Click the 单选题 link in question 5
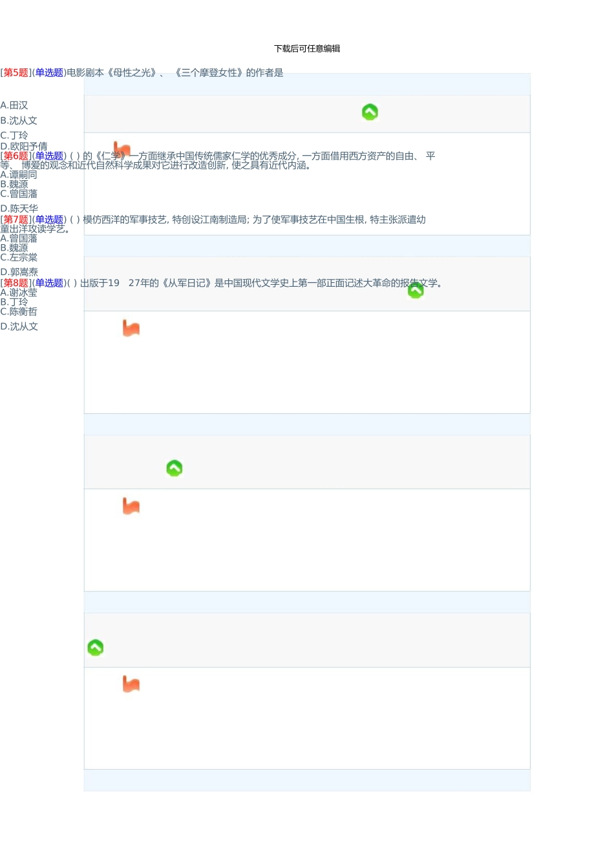Image resolution: width=614 pixels, height=868 pixels. pos(49,73)
